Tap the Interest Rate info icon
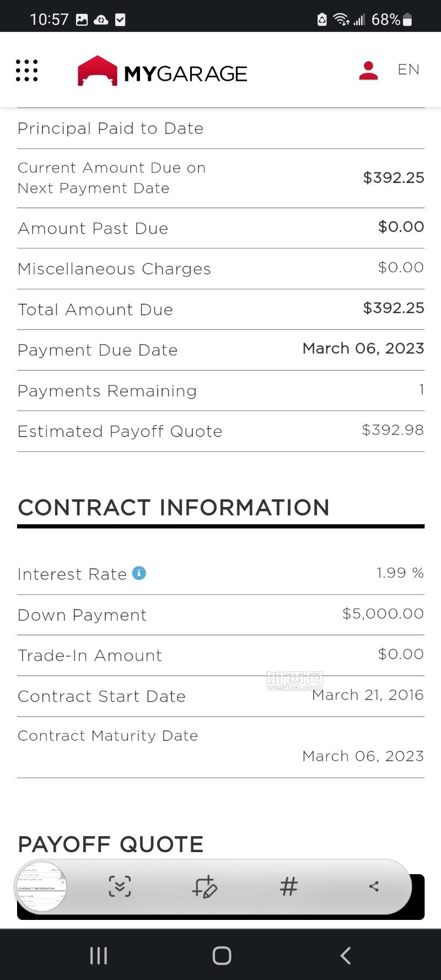The width and height of the screenshot is (441, 980). 139,573
